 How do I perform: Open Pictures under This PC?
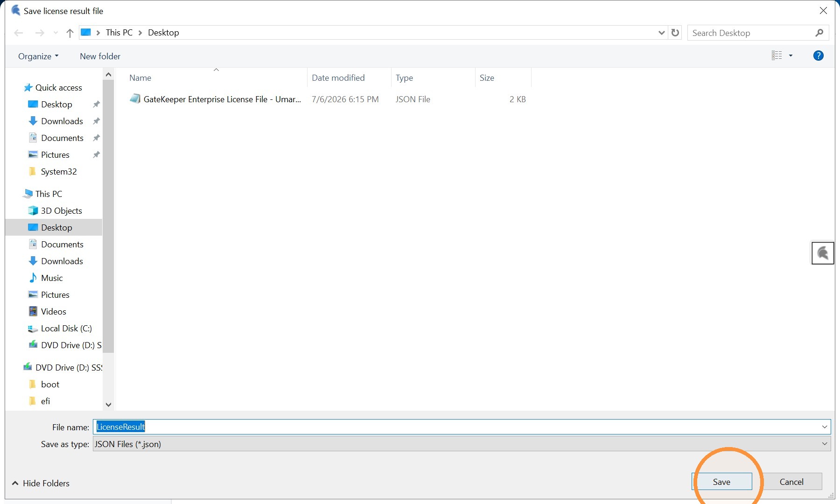coord(55,294)
